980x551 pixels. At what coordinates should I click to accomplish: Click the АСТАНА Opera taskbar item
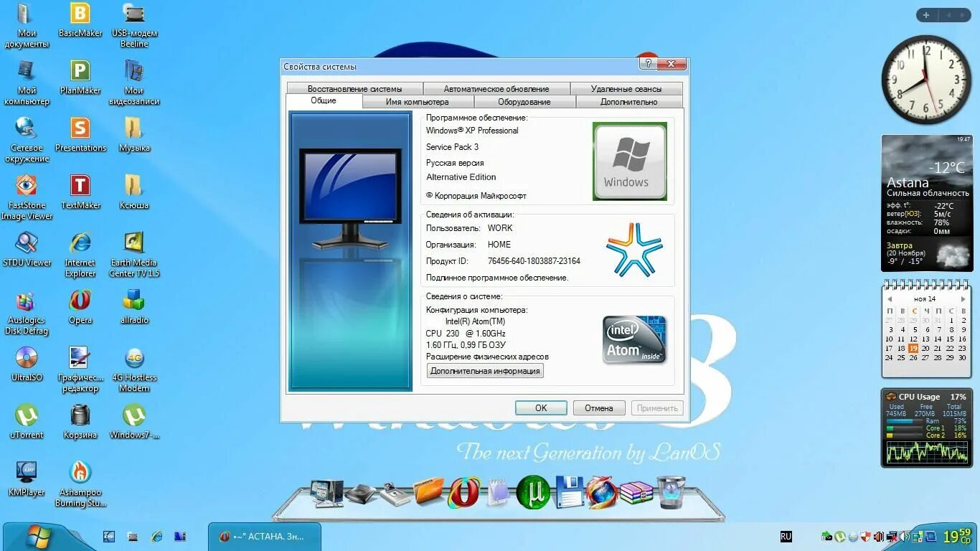pyautogui.click(x=265, y=537)
